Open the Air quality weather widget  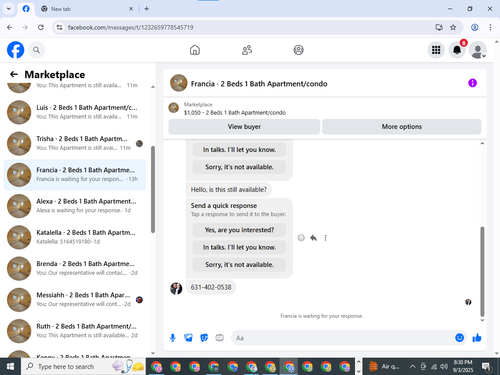tap(384, 367)
